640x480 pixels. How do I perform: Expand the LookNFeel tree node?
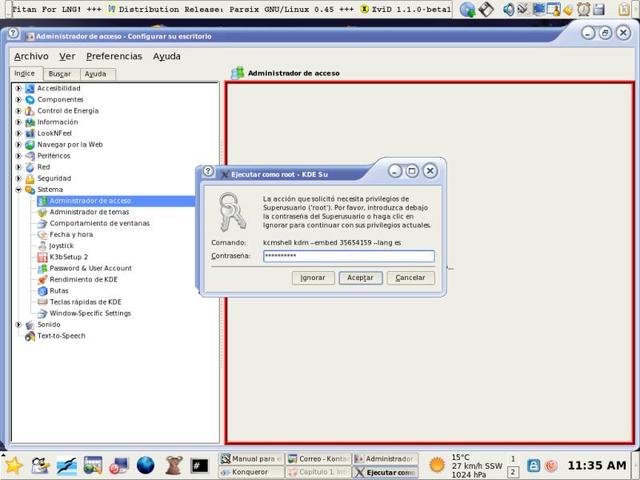(18, 133)
